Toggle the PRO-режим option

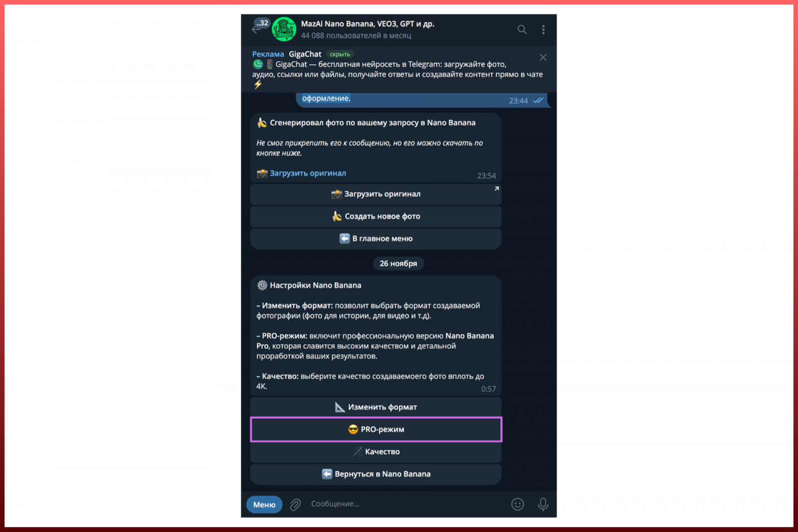coord(376,429)
